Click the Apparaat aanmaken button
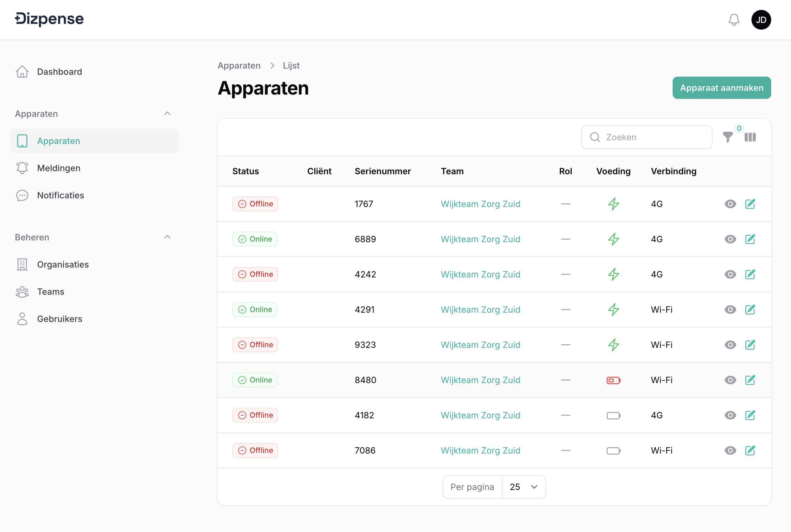The width and height of the screenshot is (791, 532). click(x=721, y=88)
